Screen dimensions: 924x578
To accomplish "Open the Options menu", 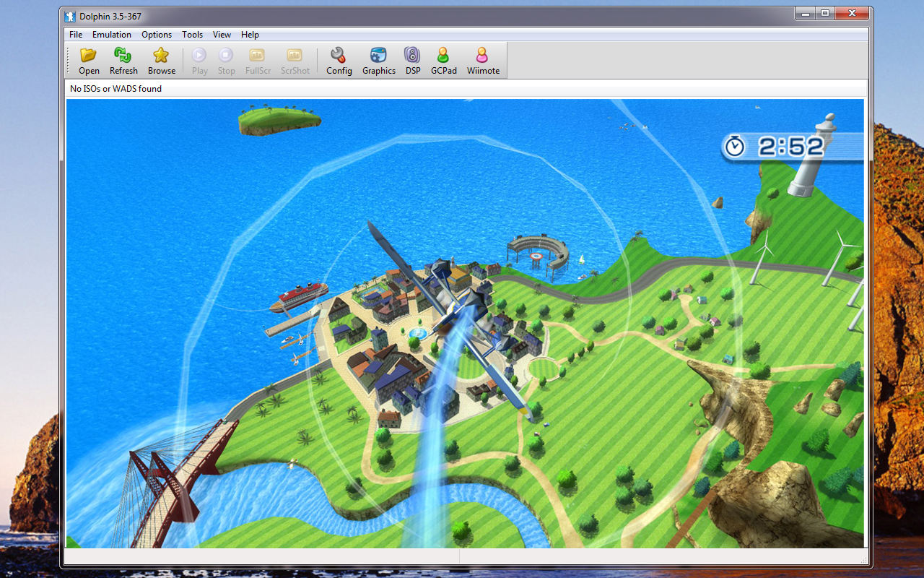I will [x=157, y=35].
